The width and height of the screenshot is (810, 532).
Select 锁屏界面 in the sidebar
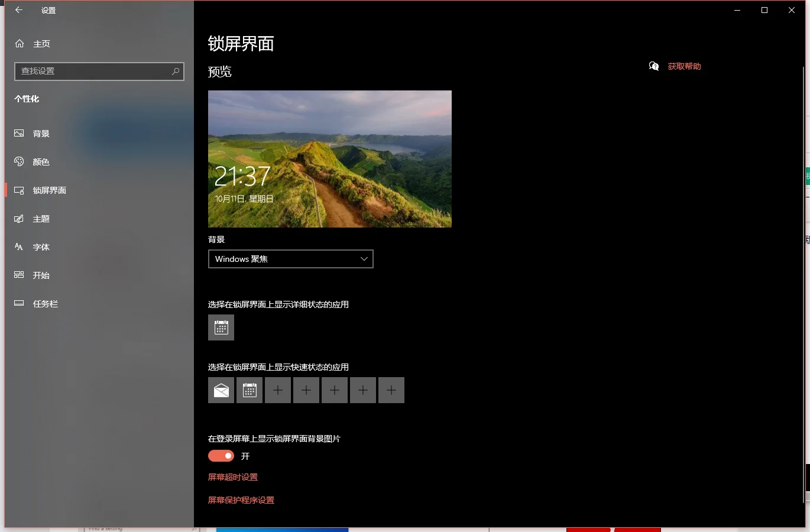pos(50,190)
